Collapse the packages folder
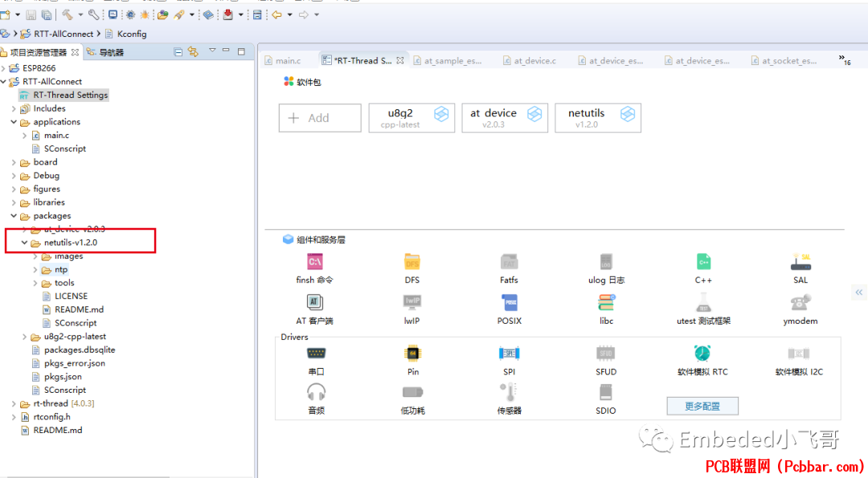 [14, 216]
